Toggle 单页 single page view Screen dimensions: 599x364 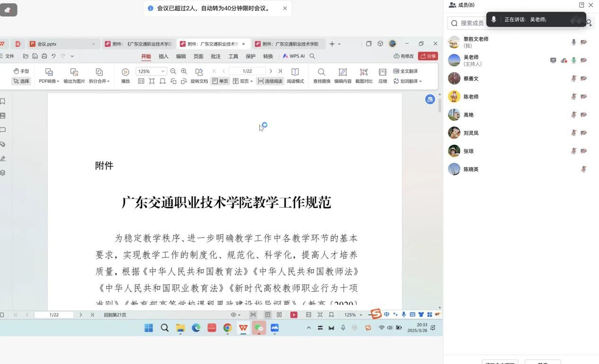coord(220,81)
